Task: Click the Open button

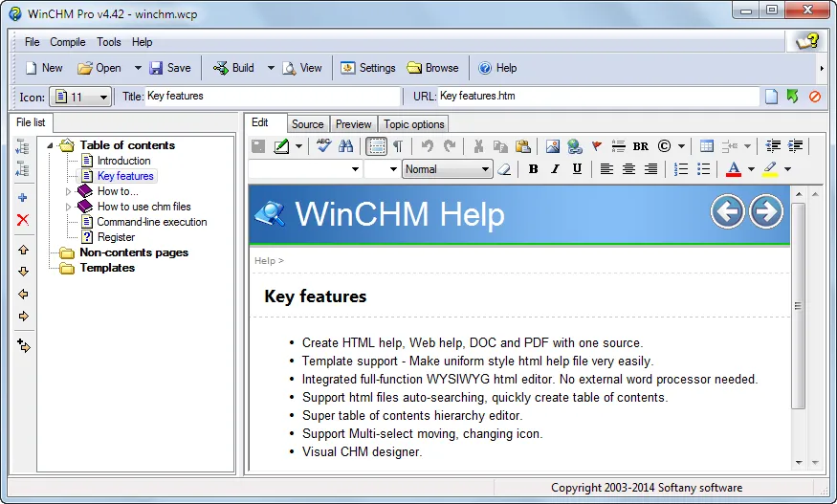Action: coord(99,68)
